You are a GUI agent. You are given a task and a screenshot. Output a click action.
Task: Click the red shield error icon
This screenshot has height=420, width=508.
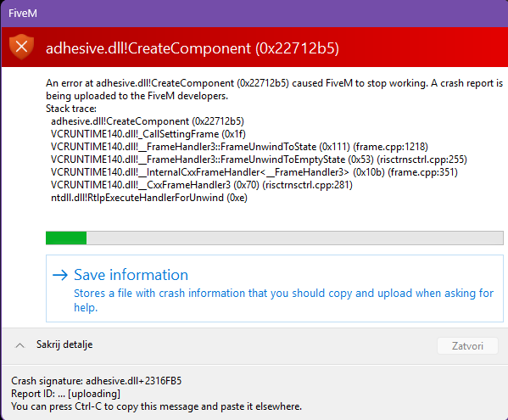click(21, 47)
